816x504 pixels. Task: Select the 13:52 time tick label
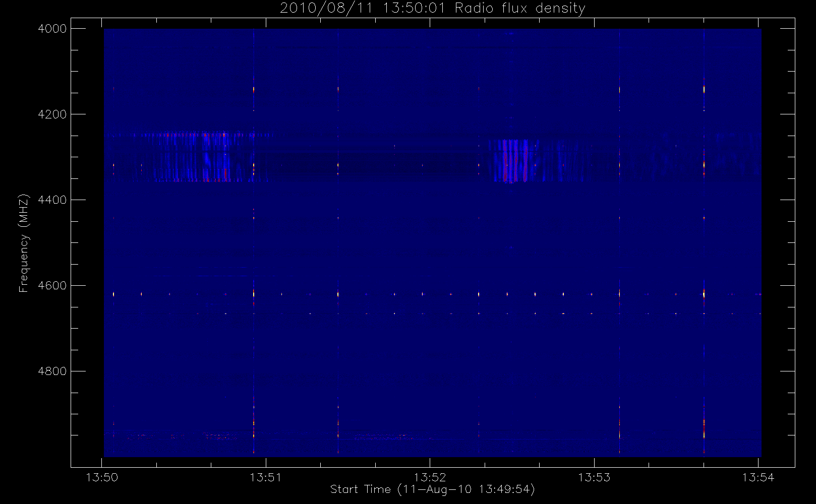[x=430, y=477]
